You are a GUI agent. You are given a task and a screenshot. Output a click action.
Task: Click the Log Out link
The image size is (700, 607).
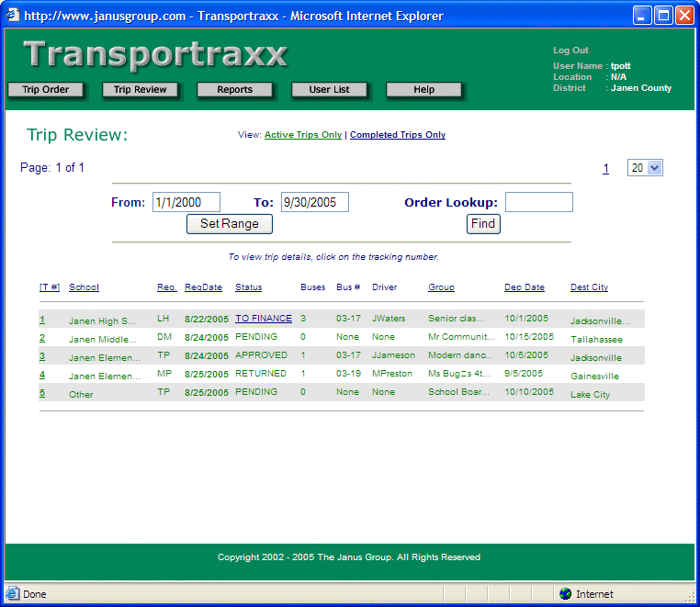[570, 51]
